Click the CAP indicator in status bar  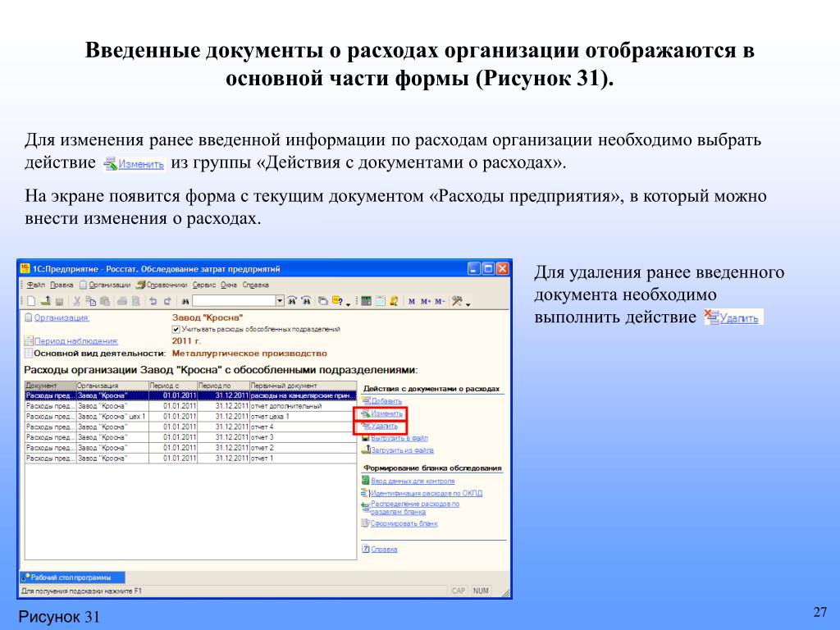click(x=458, y=591)
